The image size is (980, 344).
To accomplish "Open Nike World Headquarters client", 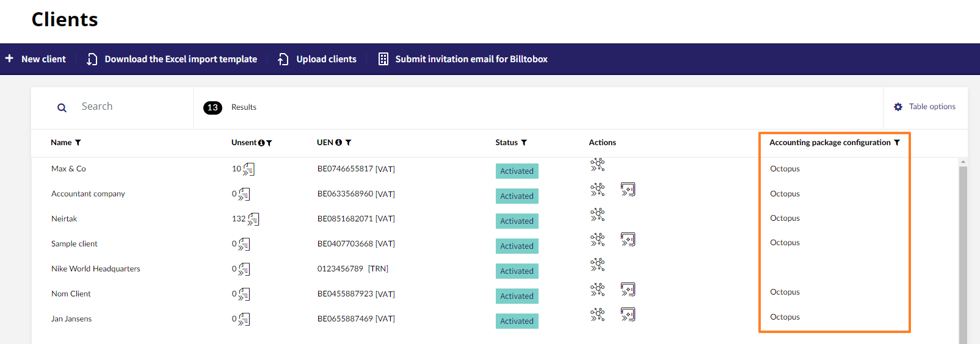I will [96, 269].
